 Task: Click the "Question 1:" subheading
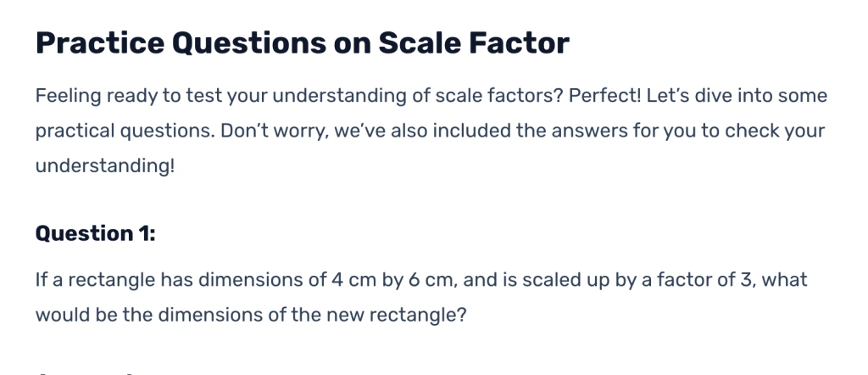click(95, 233)
